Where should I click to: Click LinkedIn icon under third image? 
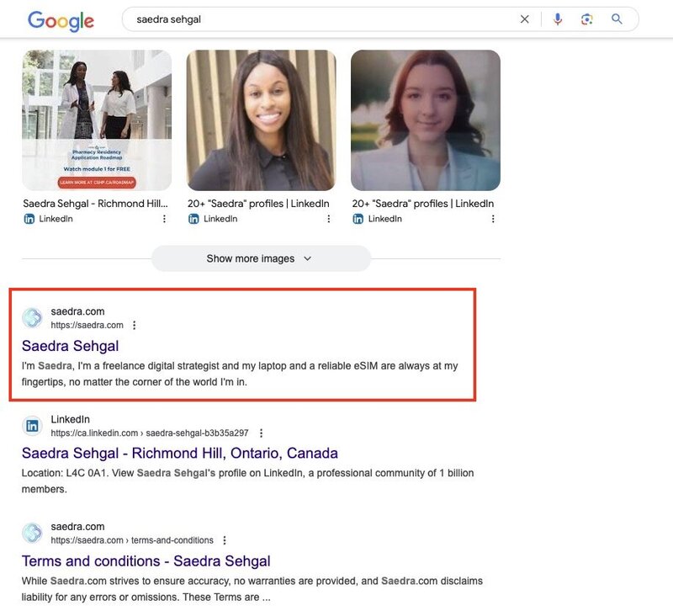point(358,219)
